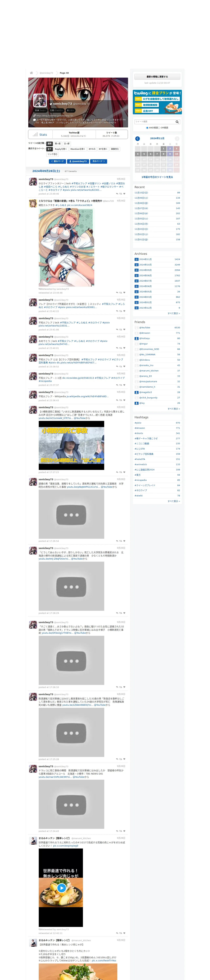Like the tweet posted at 17:24:43
The image size is (210, 980).
click(x=124, y=831)
